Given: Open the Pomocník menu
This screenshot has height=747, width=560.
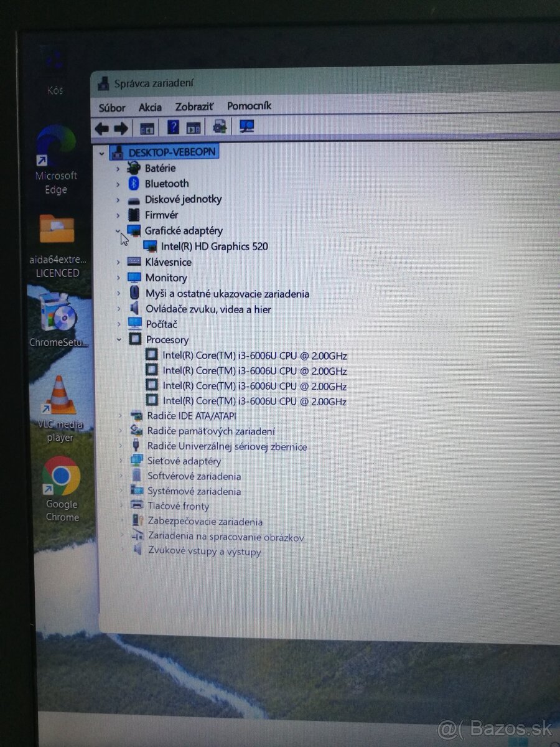Looking at the screenshot, I should coord(249,106).
